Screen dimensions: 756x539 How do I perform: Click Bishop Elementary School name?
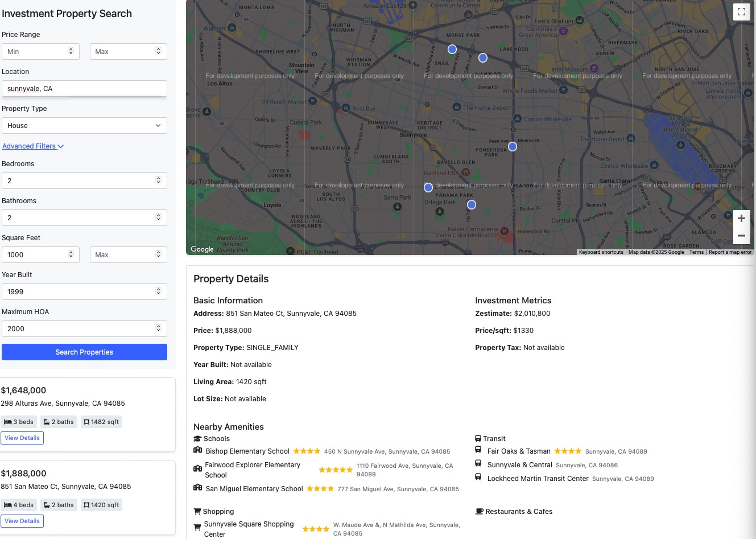[x=247, y=451]
